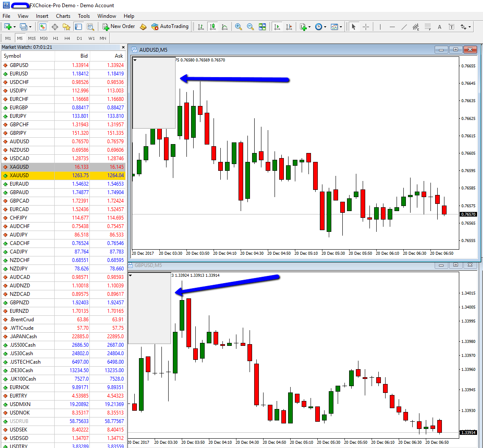Expand the Indicators dropdown arrow
Screen dimensions: 483x448
click(310, 27)
